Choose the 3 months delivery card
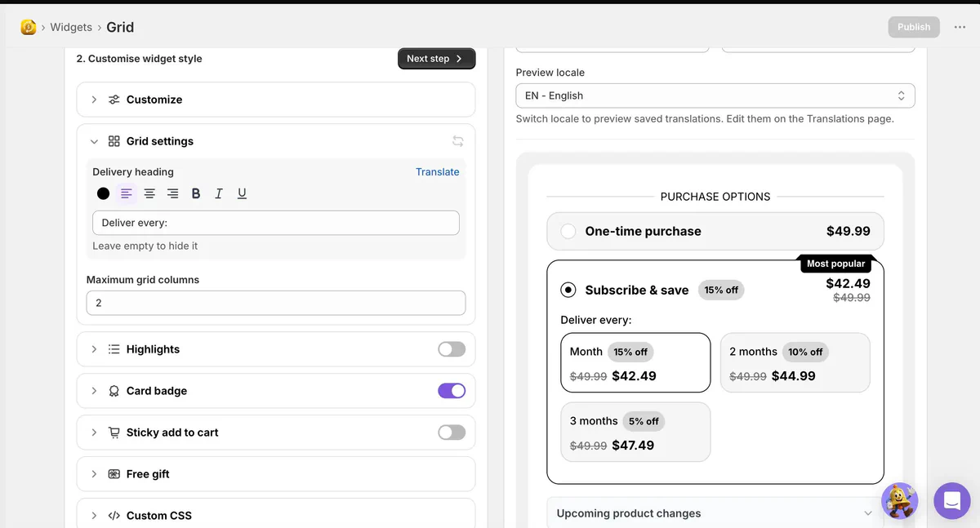The height and width of the screenshot is (528, 980). 635,432
